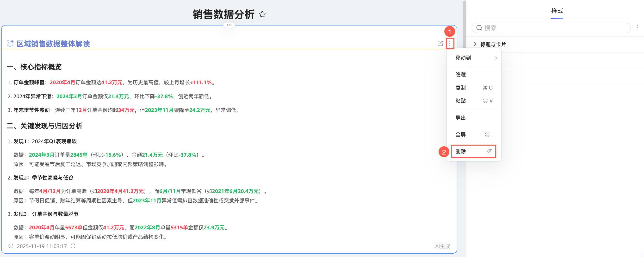The width and height of the screenshot is (644, 257).
Task: Click the refresh icon beside the timestamp
Action: (x=73, y=246)
